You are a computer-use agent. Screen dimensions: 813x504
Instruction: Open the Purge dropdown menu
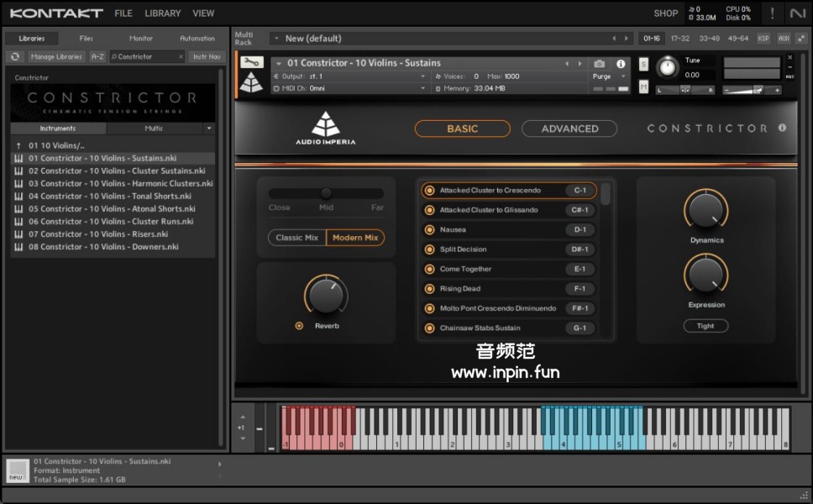point(609,76)
